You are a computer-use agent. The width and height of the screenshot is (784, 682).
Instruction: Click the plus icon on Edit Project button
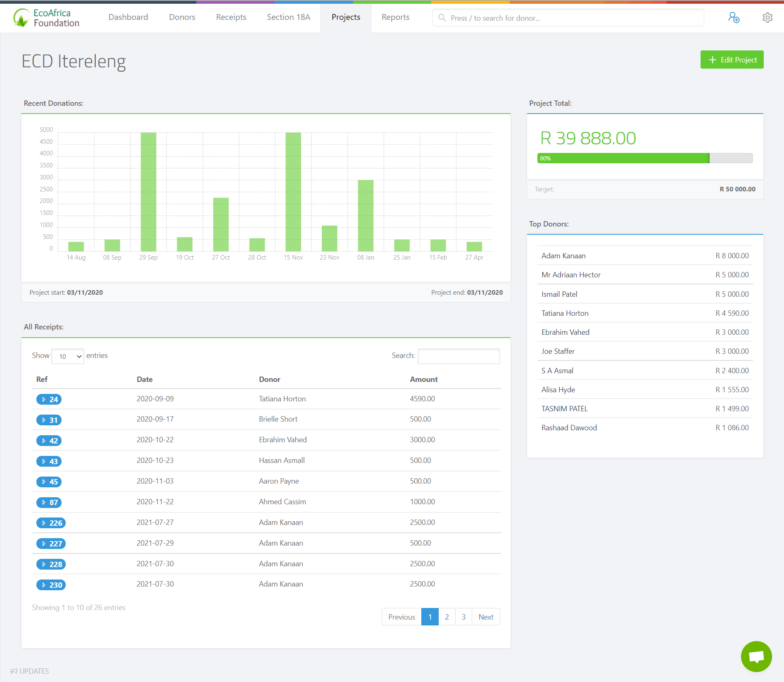tap(712, 60)
